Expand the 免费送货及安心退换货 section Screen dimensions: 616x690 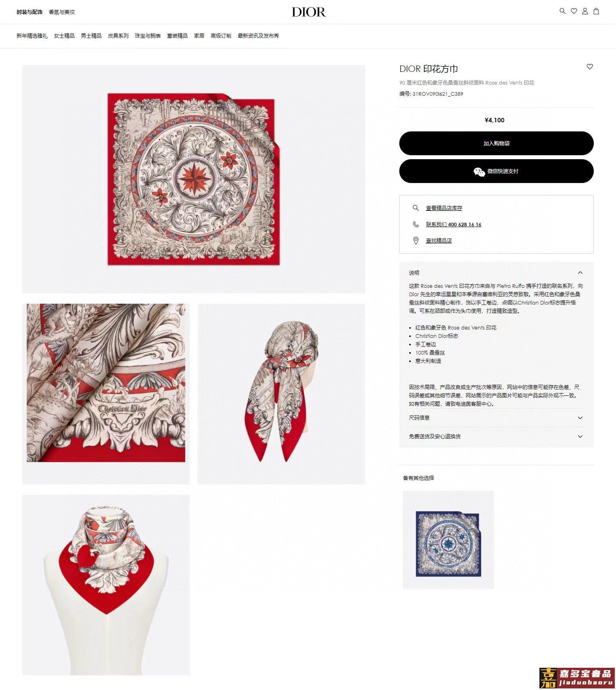496,436
